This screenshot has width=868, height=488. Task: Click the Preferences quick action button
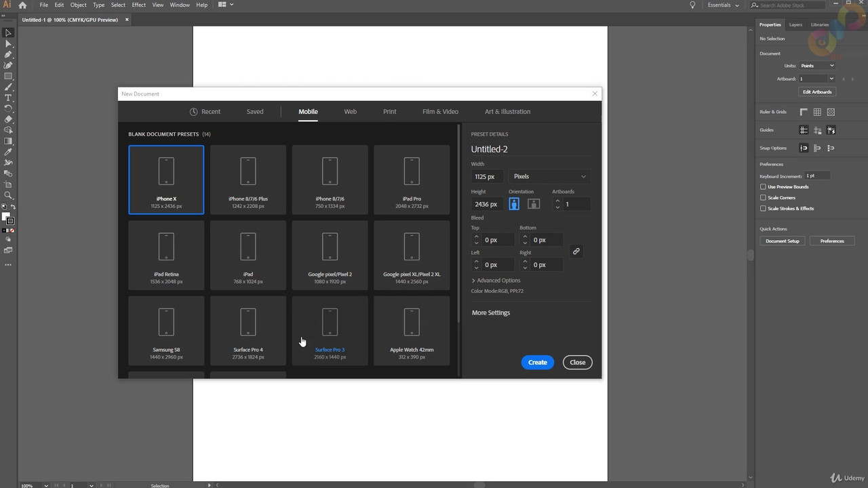(832, 241)
